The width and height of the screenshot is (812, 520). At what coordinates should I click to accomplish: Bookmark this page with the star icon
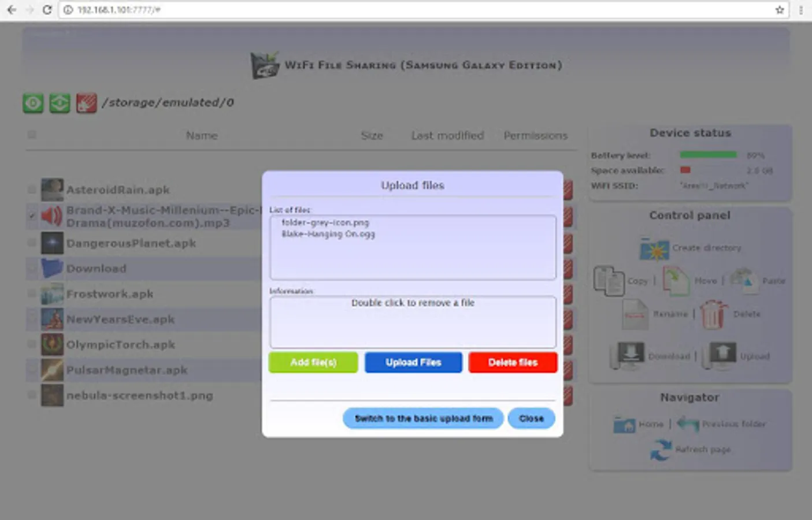point(780,10)
